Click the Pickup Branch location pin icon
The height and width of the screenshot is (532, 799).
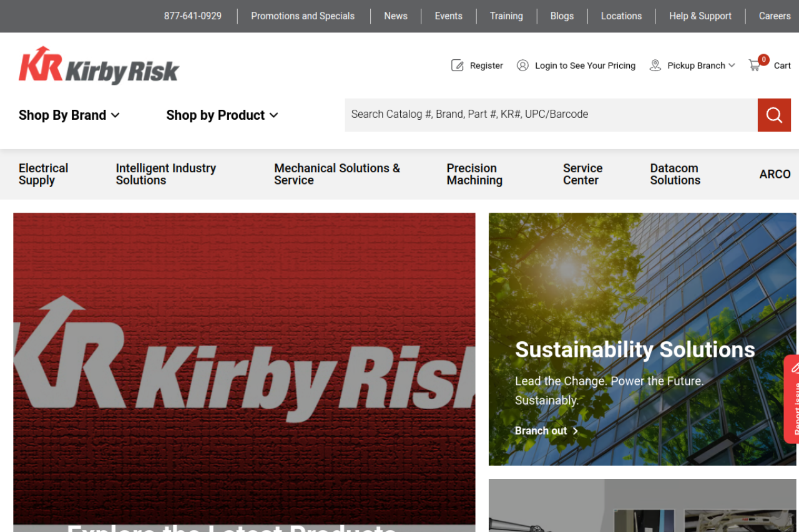(655, 65)
